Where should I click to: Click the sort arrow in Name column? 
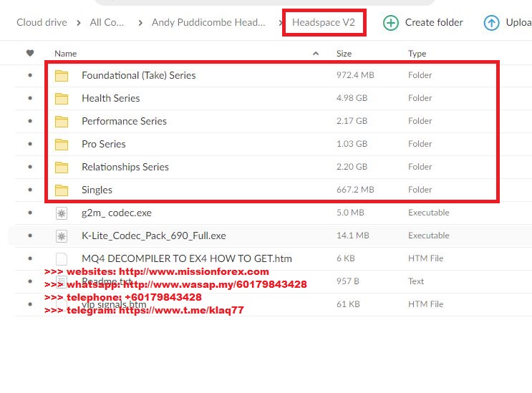(316, 53)
